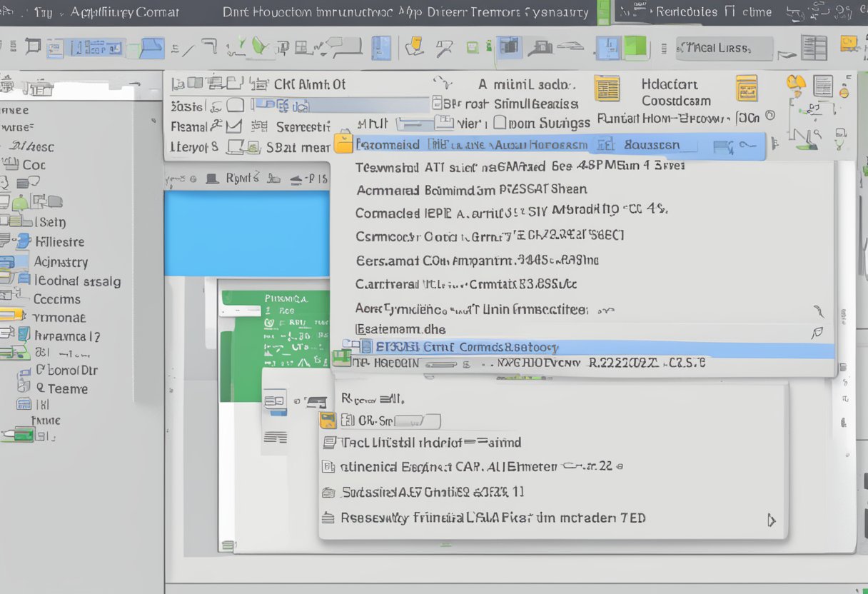This screenshot has width=868, height=594.
Task: Click the large blue color block
Action: (x=247, y=233)
